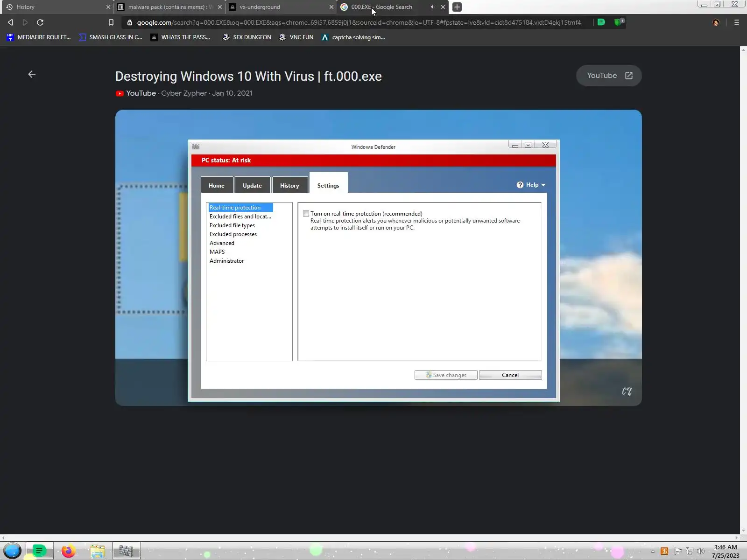Open Action Center flag in the tray

point(678,552)
